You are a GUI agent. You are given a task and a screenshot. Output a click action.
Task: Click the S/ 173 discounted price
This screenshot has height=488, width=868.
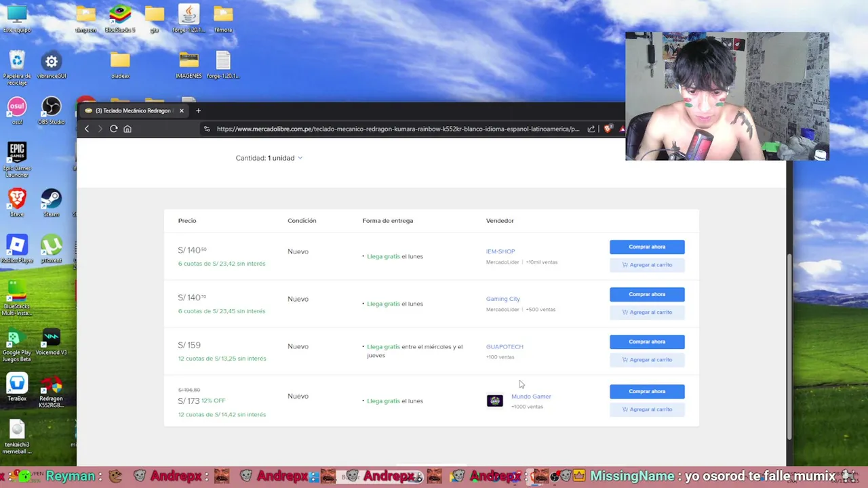[189, 401]
